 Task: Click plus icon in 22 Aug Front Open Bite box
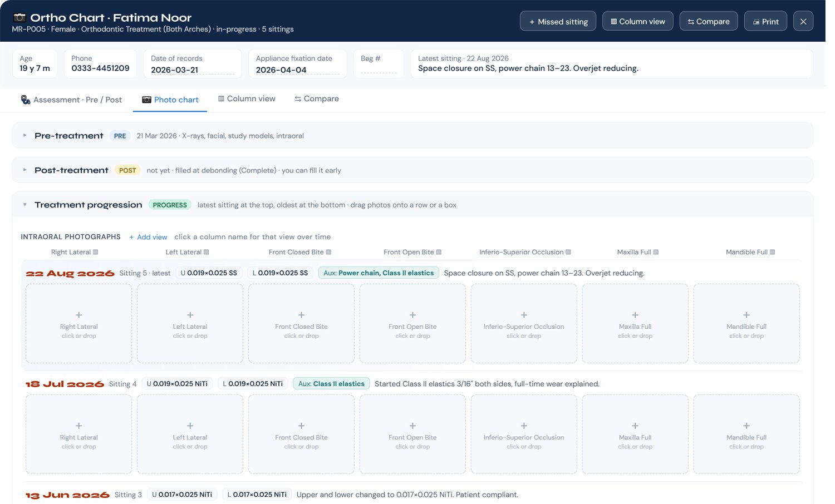tap(412, 315)
